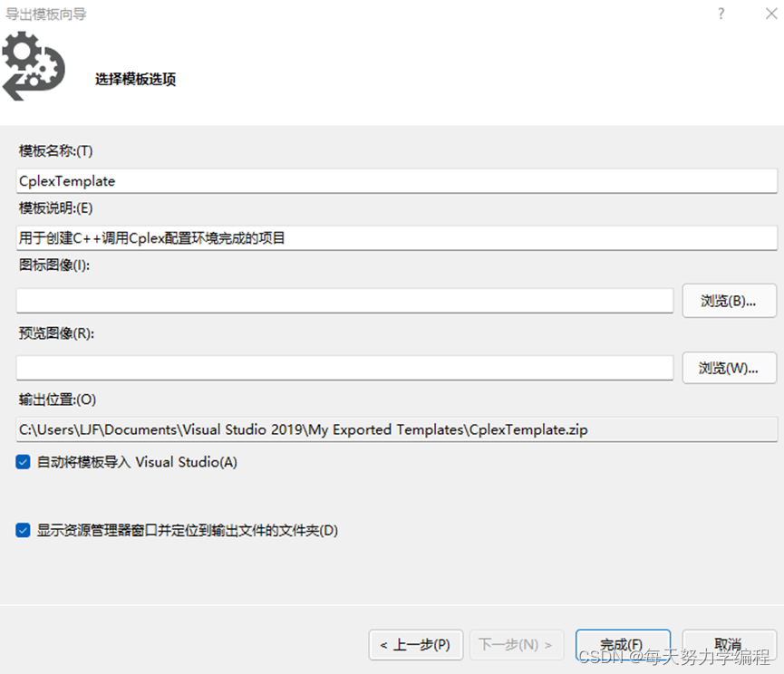Click 浏览(B) to choose an icon image
784x674 pixels.
(x=728, y=300)
